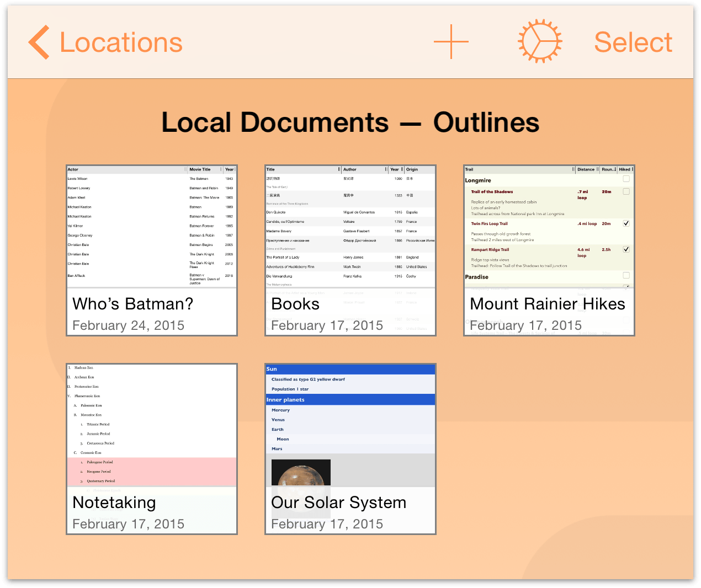Tap date under Our Solar System
701x588 pixels.
(327, 524)
